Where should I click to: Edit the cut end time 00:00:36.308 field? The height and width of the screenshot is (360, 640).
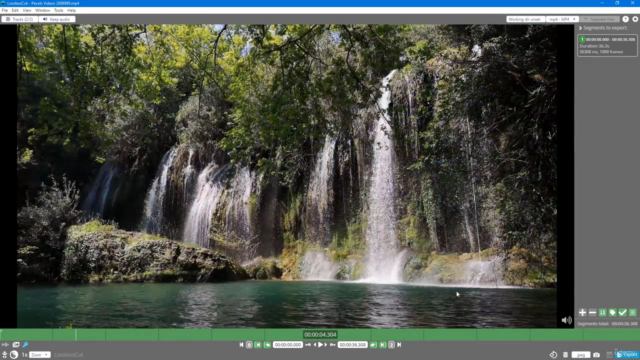353,345
